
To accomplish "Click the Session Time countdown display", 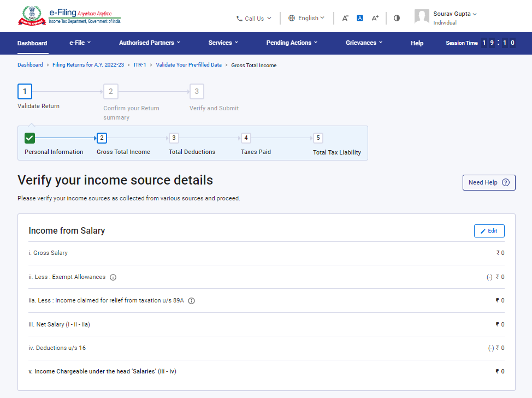I will click(x=481, y=43).
